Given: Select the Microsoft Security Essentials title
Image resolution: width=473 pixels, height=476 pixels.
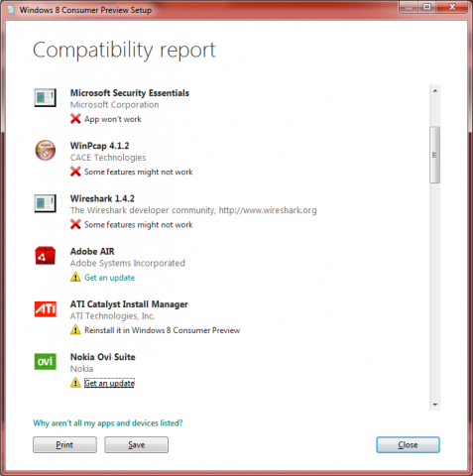Looking at the screenshot, I should click(130, 93).
